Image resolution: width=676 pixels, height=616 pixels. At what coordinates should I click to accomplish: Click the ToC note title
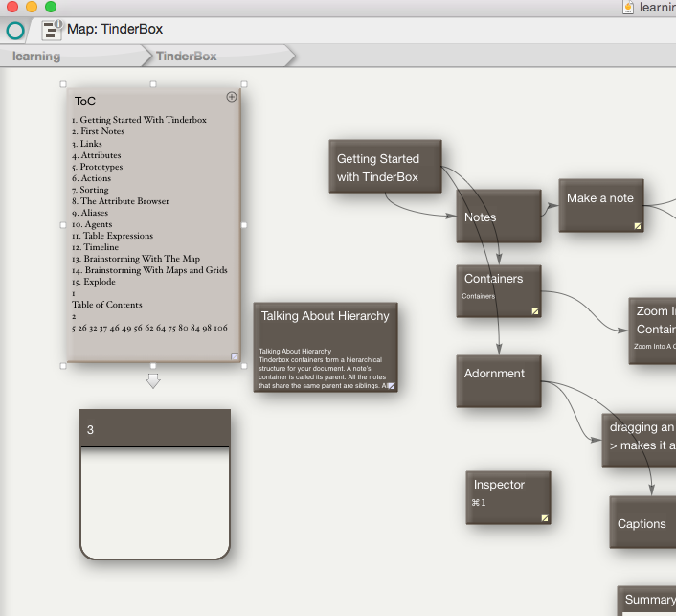(x=85, y=102)
